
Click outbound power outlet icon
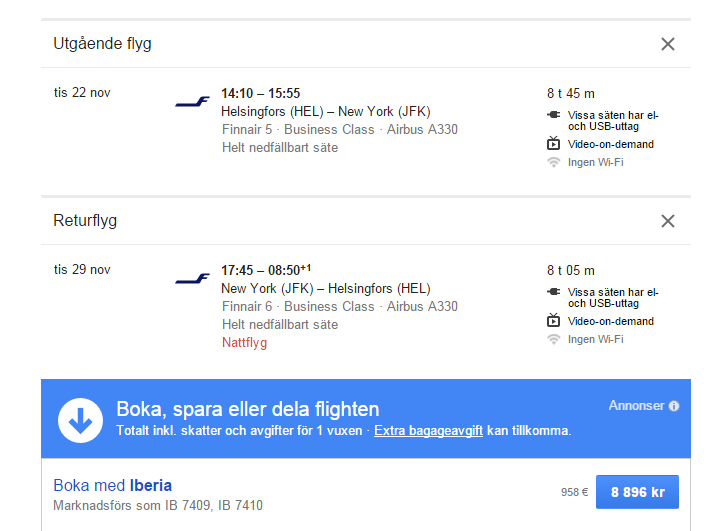(553, 116)
